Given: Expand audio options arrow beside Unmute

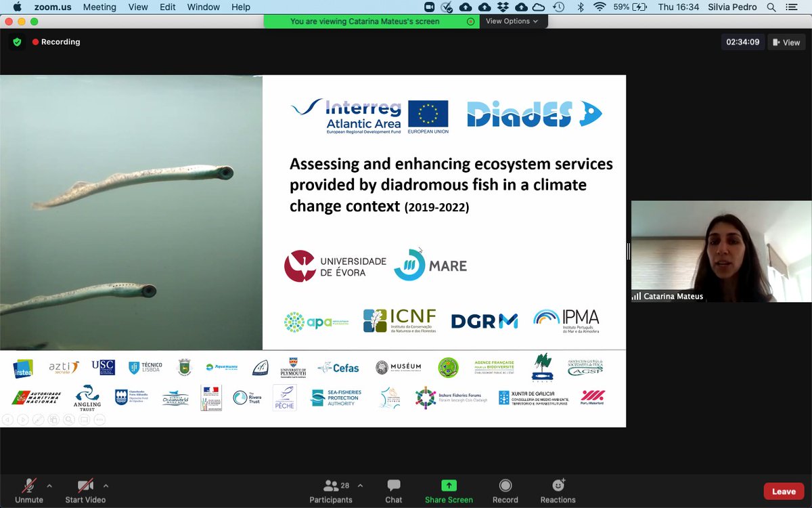Looking at the screenshot, I should [x=49, y=486].
